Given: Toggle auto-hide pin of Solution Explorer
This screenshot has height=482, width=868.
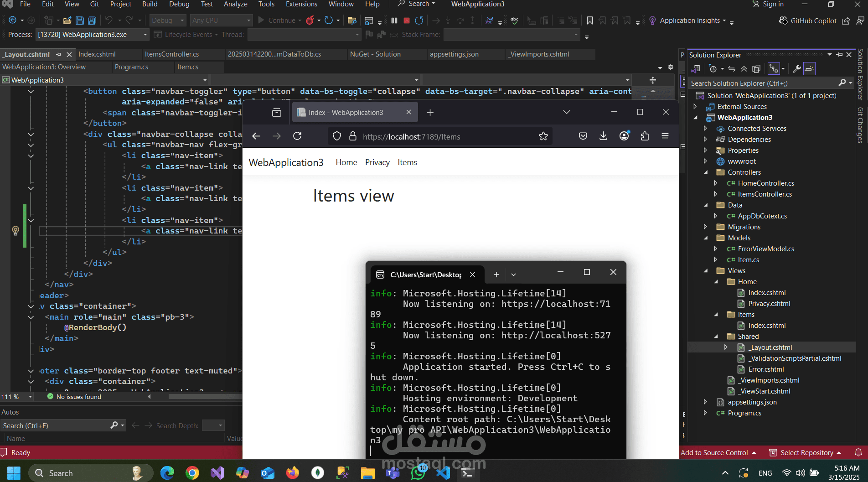Looking at the screenshot, I should (x=840, y=55).
